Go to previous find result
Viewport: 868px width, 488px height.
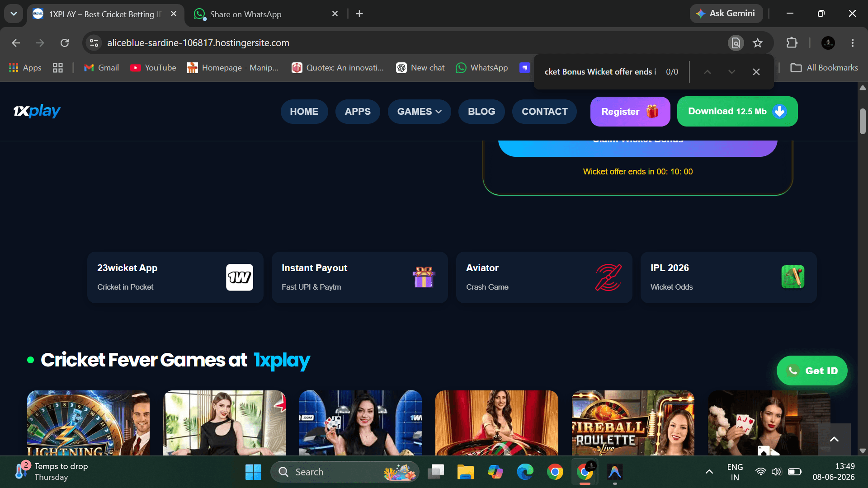[x=708, y=72]
